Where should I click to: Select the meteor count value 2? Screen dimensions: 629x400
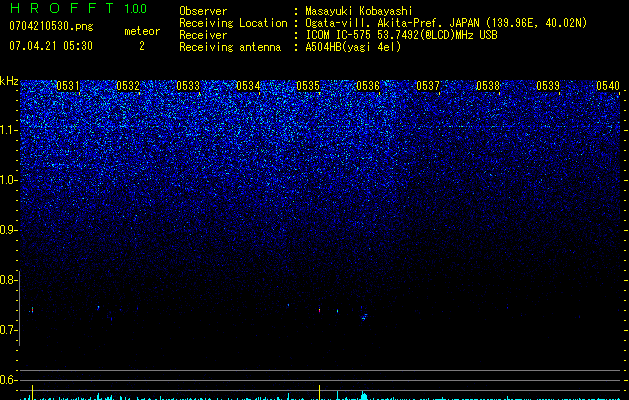142,46
